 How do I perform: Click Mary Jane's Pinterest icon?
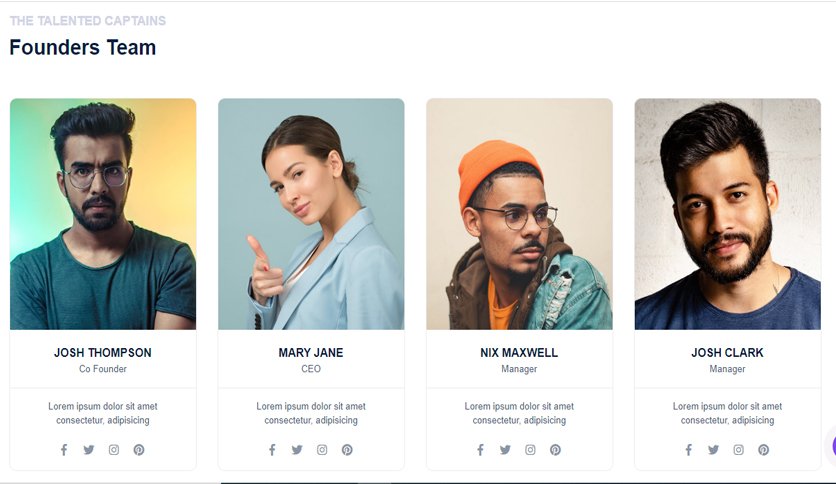347,450
